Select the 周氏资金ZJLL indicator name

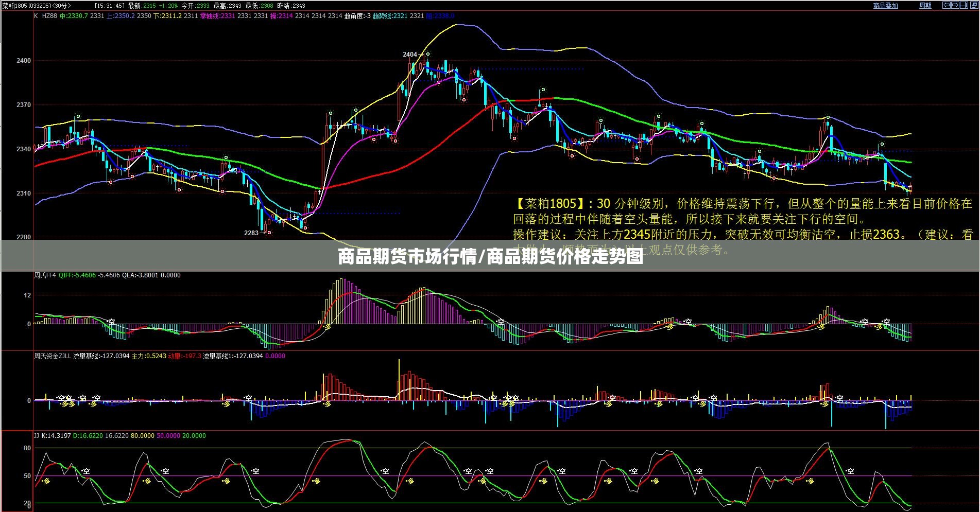click(x=53, y=356)
